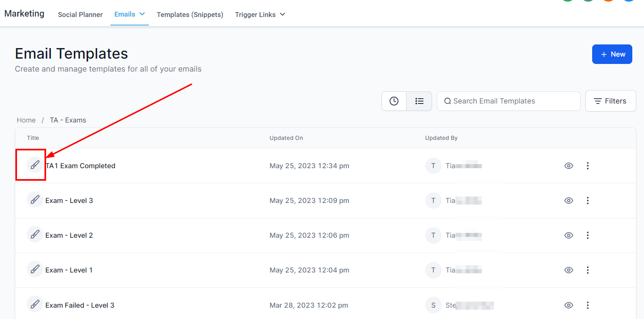The width and height of the screenshot is (644, 319).
Task: Select TA - Exams breadcrumb
Action: pyautogui.click(x=68, y=120)
